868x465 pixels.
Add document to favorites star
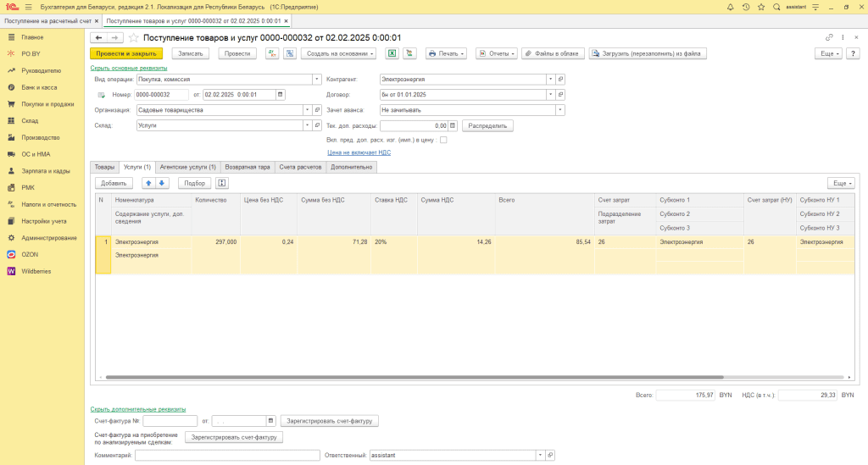click(x=133, y=37)
